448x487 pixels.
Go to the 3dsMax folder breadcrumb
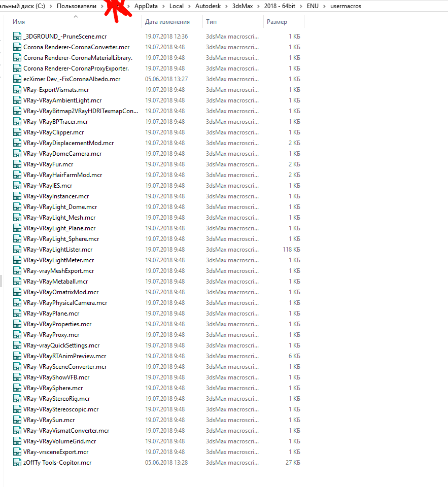point(243,6)
